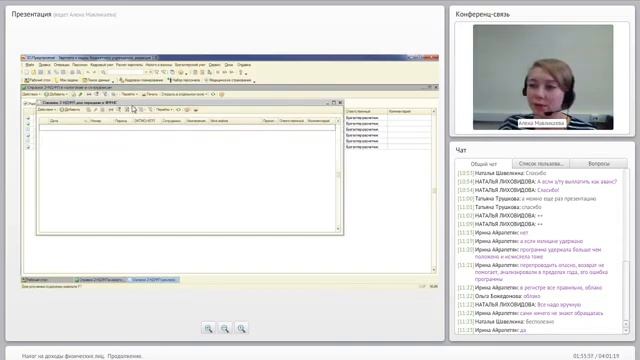Click the message 'Все надо вручную' in chat
The width and height of the screenshot is (640, 360).
pyautogui.click(x=559, y=304)
